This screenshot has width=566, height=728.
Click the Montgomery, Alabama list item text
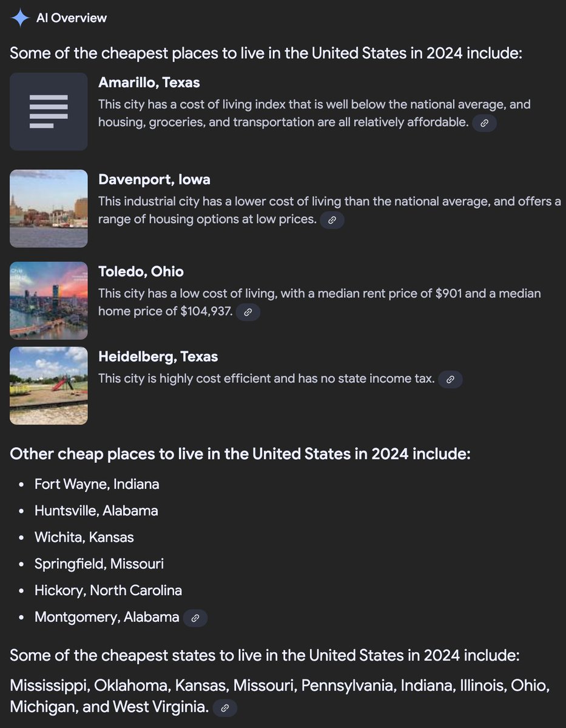coord(107,618)
